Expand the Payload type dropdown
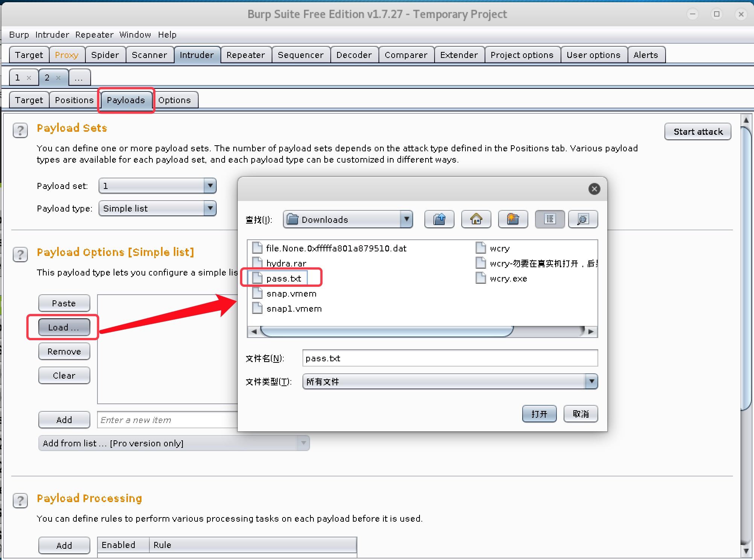The height and width of the screenshot is (560, 754). (210, 208)
